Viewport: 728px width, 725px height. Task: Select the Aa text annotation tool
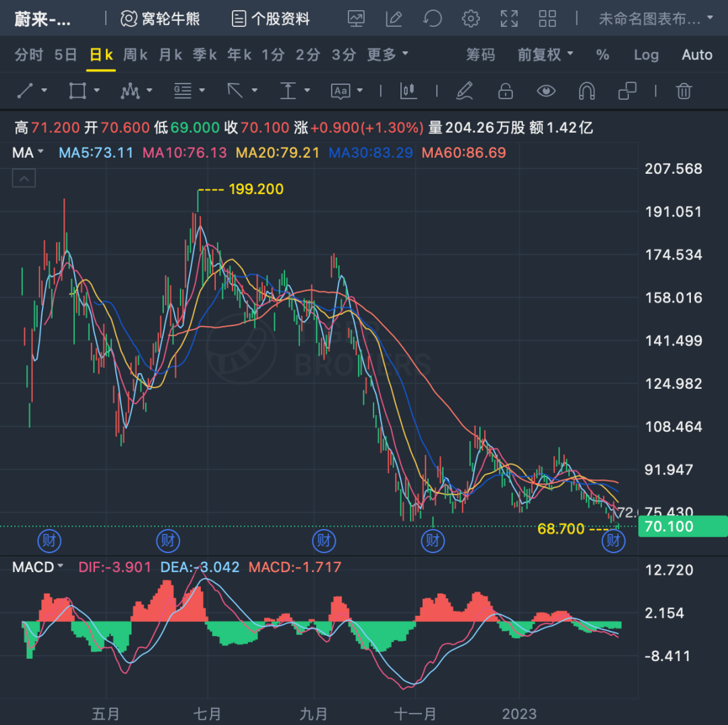(340, 91)
